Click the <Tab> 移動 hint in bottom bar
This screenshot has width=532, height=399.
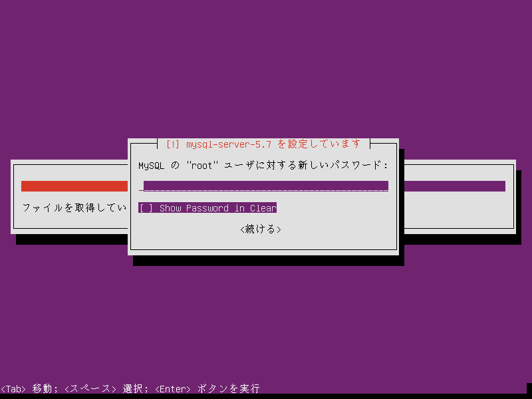click(28, 388)
